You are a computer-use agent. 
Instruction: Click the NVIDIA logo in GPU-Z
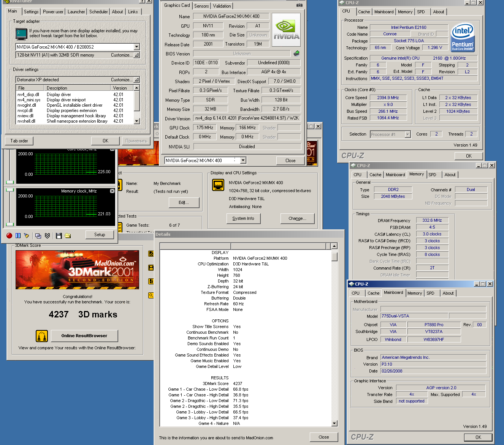pyautogui.click(x=286, y=30)
